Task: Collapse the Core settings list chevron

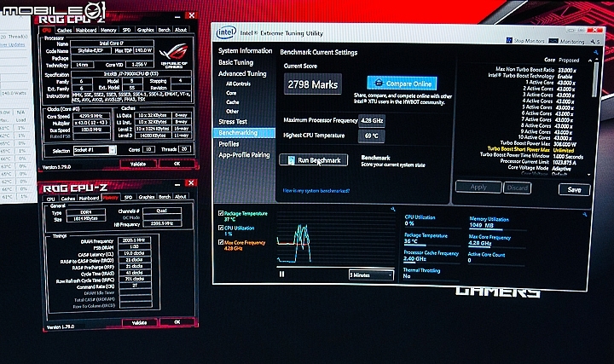Action: 590,61
